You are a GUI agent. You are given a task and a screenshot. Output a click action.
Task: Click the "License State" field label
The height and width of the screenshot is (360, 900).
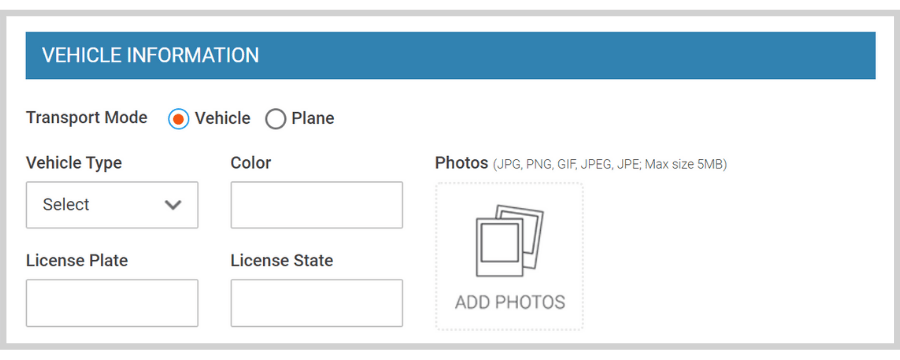(282, 261)
